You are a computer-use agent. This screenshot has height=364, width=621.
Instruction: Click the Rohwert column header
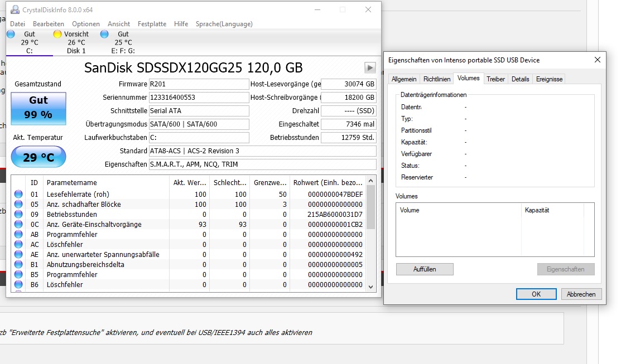(x=328, y=182)
